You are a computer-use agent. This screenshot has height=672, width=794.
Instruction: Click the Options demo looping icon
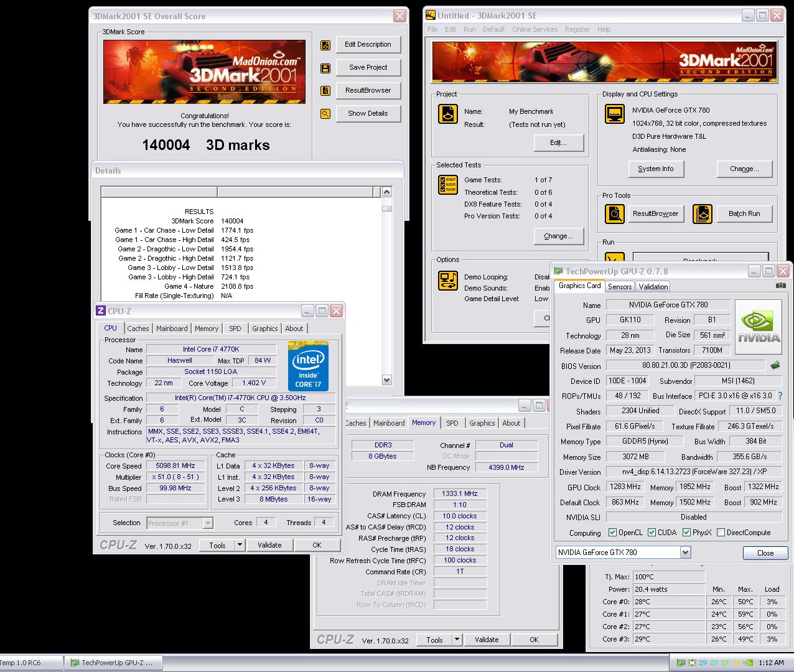point(448,281)
